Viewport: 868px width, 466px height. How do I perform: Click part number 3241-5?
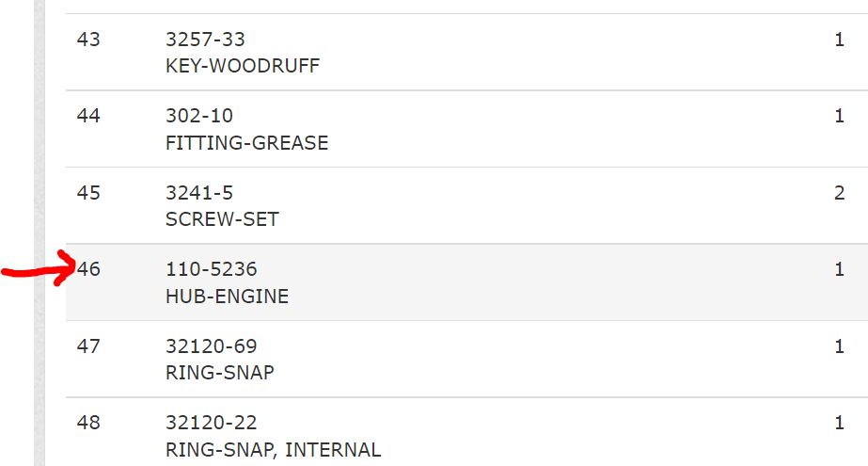[x=199, y=193]
